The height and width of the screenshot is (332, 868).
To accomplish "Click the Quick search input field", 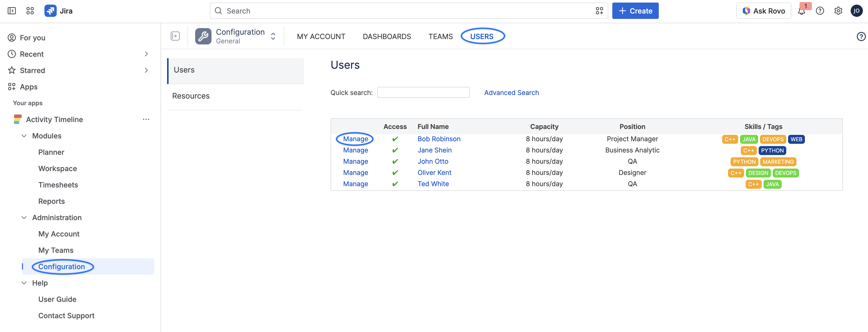I will click(423, 93).
